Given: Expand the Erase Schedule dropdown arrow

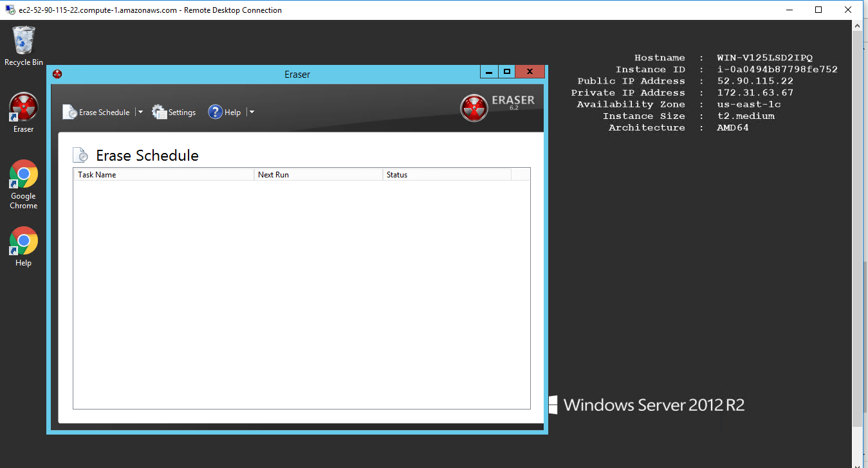Looking at the screenshot, I should [140, 112].
